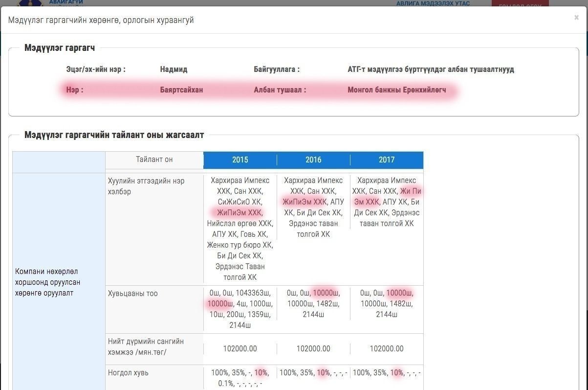588x390 pixels.
Task: Click the тайлант оны жагсаалт section heading
Action: click(114, 135)
